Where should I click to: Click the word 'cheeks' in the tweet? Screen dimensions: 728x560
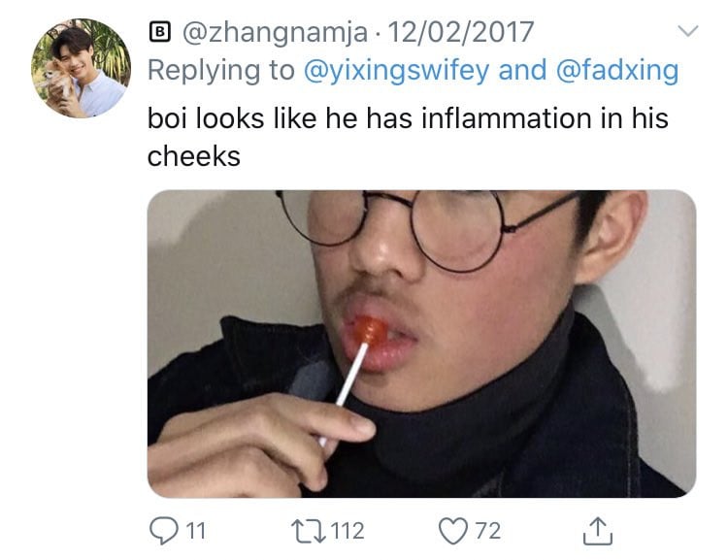[x=193, y=156]
